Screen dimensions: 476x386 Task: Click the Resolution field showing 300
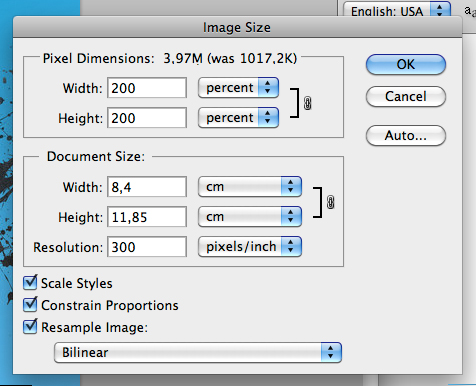[x=147, y=247]
